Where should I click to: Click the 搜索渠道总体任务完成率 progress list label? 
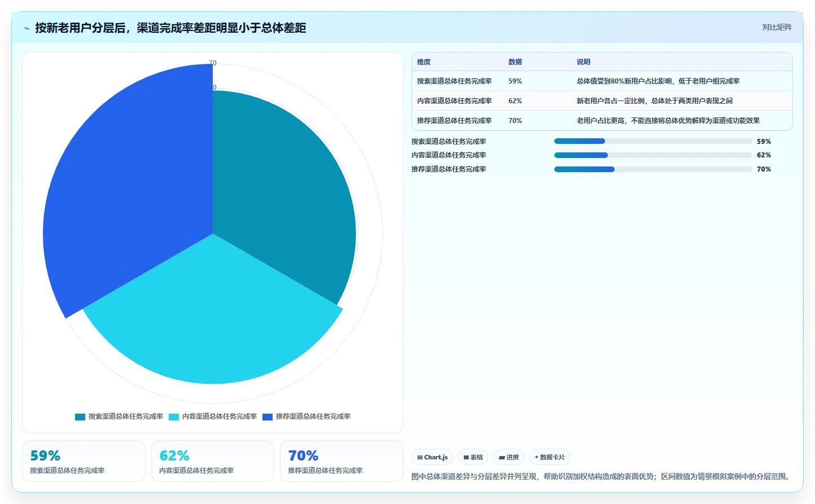coord(449,142)
